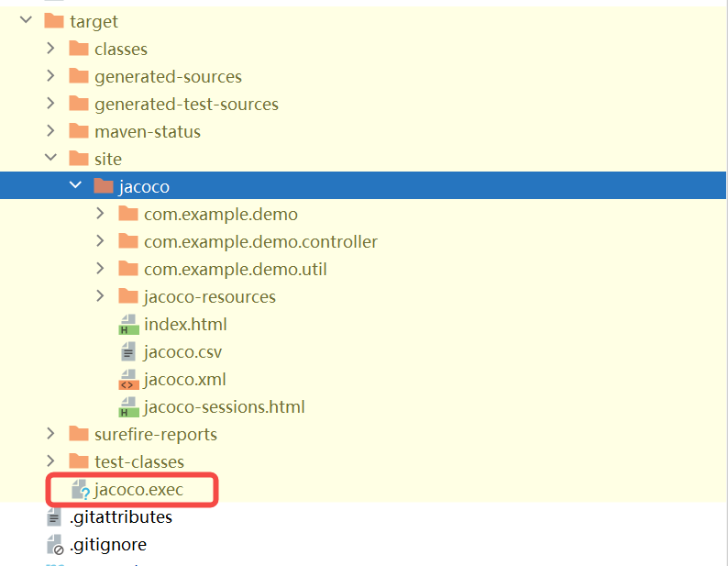Expand the classes folder

(x=50, y=49)
